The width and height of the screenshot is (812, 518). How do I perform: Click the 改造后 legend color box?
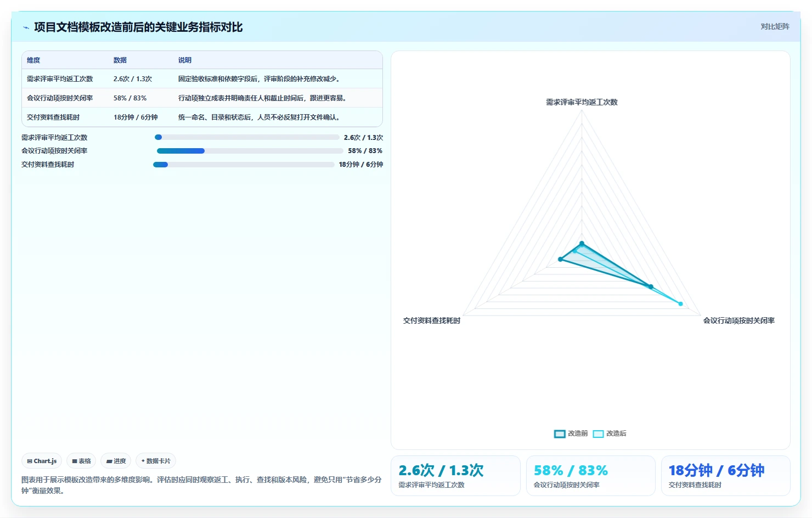click(598, 434)
